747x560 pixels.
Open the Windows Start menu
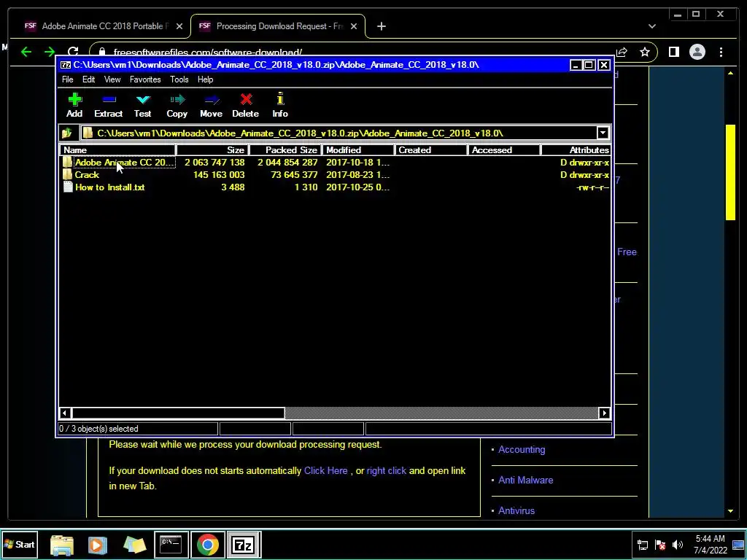(x=20, y=544)
